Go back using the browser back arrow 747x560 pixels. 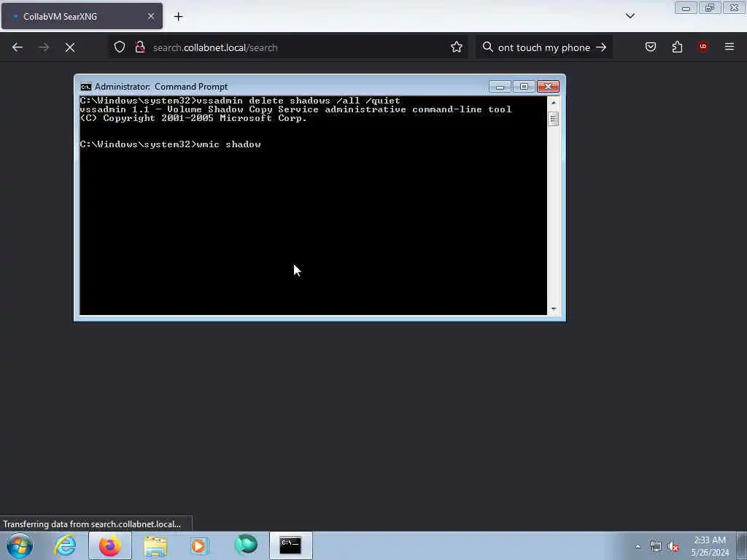(18, 47)
